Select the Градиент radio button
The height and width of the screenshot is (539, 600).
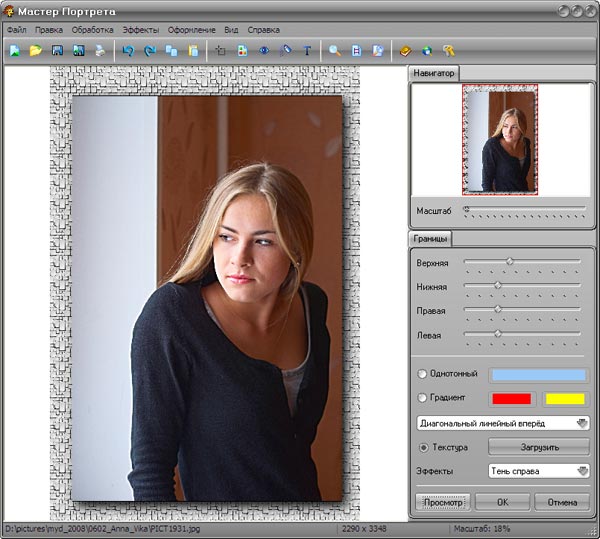(x=422, y=398)
